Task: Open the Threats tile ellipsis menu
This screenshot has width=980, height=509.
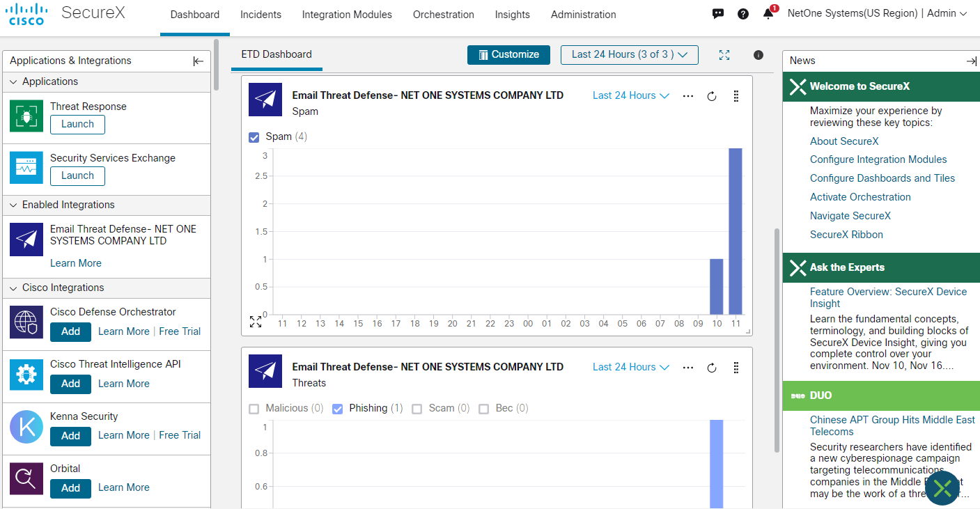Action: click(x=688, y=368)
